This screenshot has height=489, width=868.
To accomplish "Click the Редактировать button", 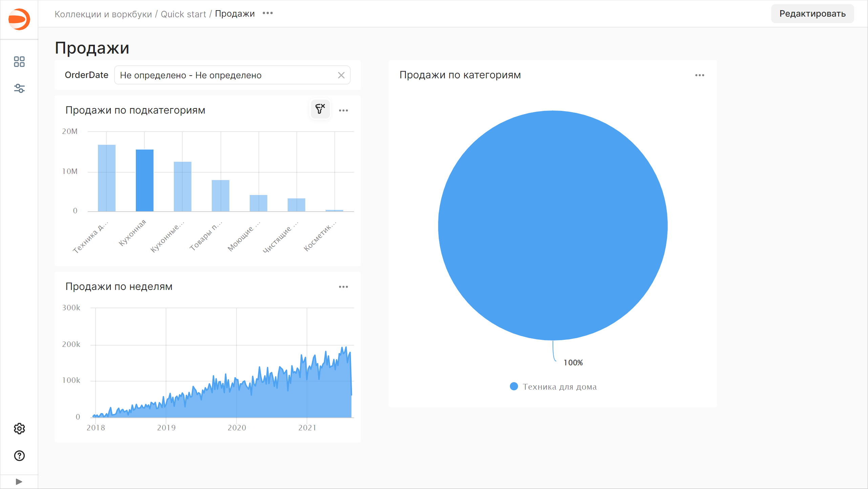I will point(812,14).
